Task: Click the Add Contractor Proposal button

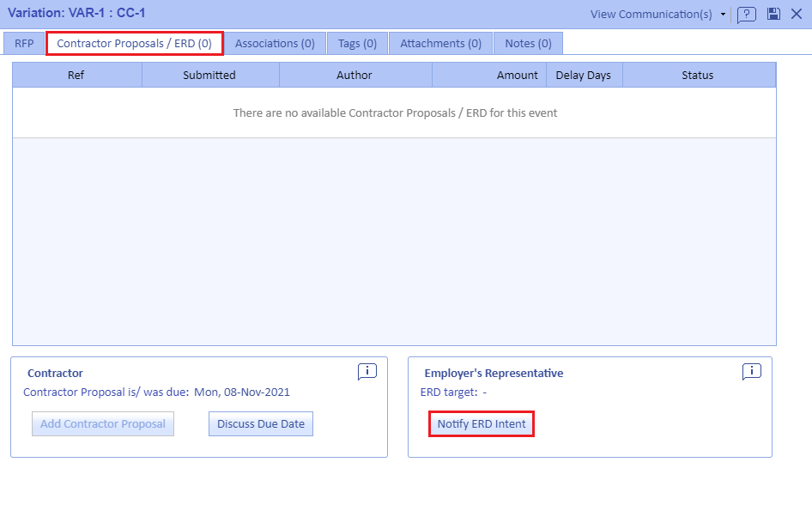Action: (103, 423)
